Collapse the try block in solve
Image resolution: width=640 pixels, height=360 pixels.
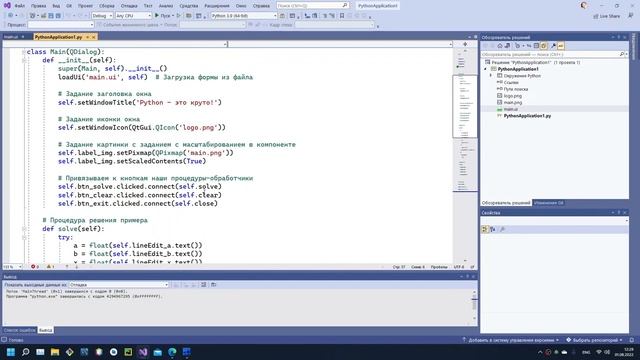[x=24, y=237]
